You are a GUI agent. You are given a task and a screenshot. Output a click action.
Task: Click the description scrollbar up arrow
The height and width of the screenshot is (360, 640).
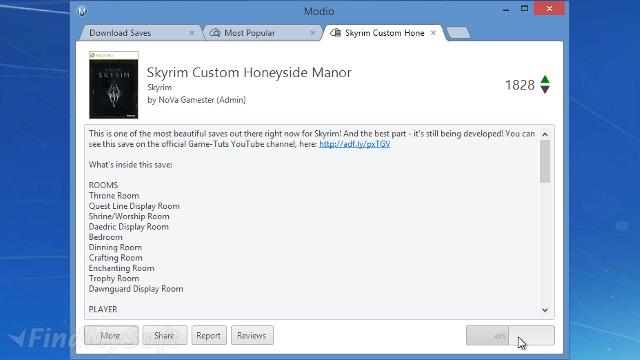pos(545,134)
